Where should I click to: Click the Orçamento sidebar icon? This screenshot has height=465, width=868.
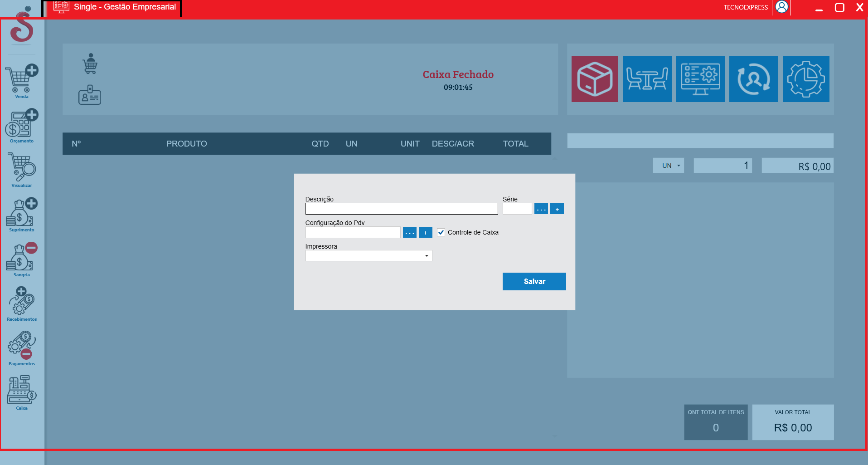(21, 124)
